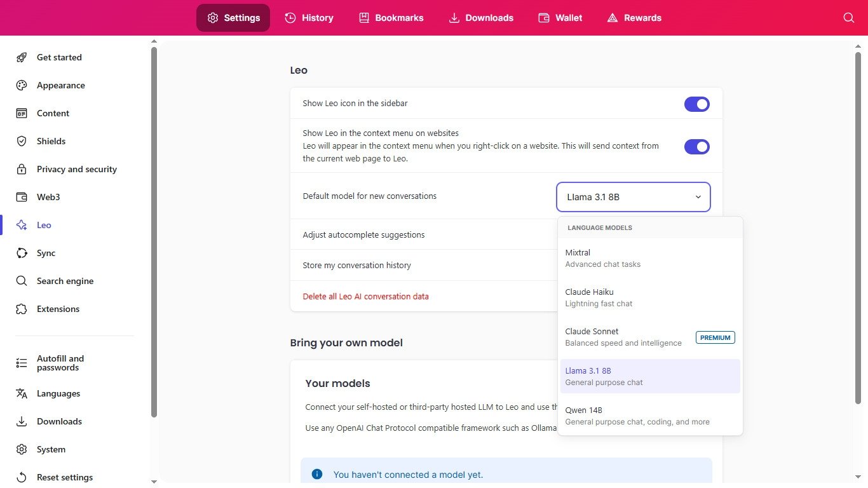Click the Reset settings icon
The width and height of the screenshot is (868, 488).
tap(22, 477)
